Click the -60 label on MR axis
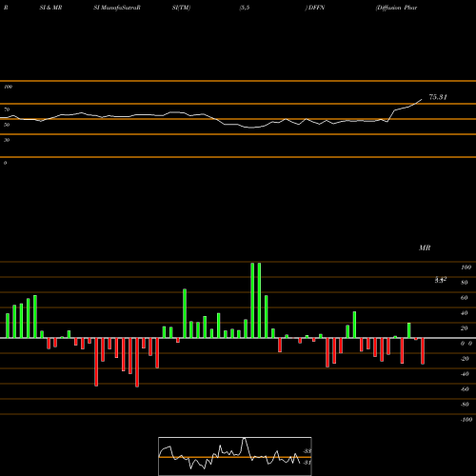 pyautogui.click(x=465, y=389)
